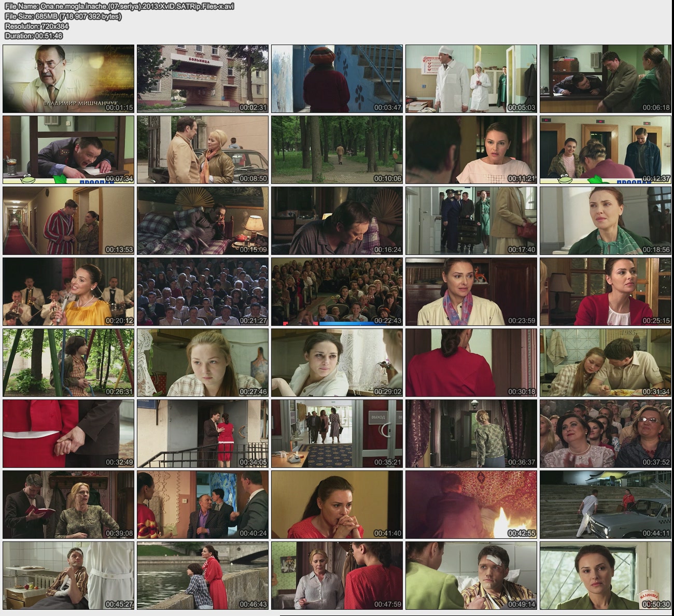Image resolution: width=674 pixels, height=616 pixels.
Task: Click the hotel corridor thumbnail at 00:13:53
Action: [x=68, y=221]
